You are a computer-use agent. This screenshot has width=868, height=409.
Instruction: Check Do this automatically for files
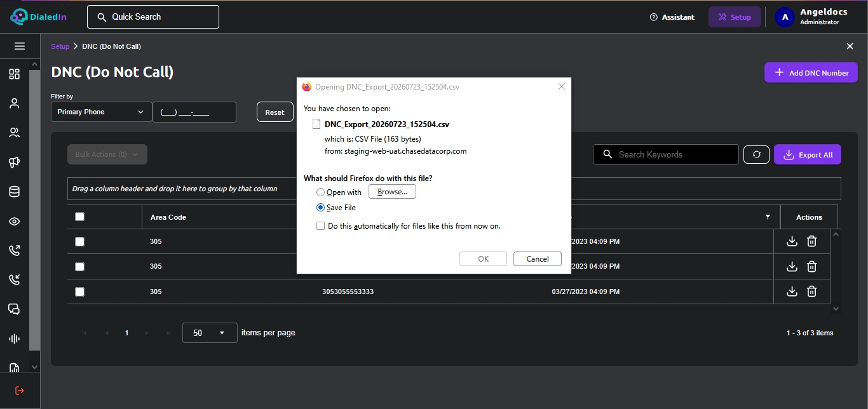320,226
